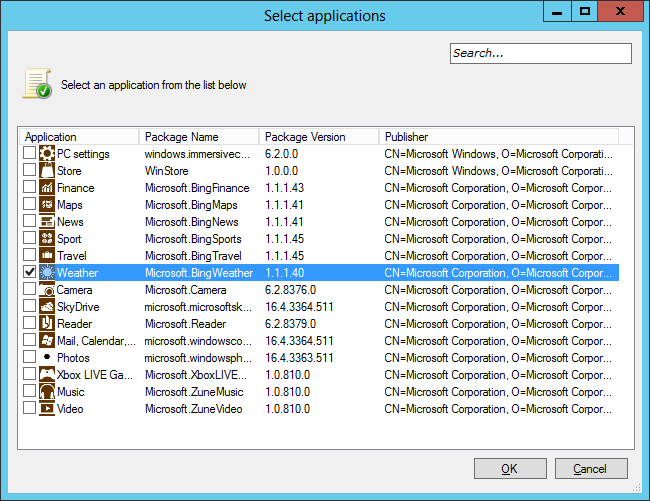This screenshot has width=650, height=501.
Task: Click the SkyDrive cloud icon
Action: coord(47,307)
